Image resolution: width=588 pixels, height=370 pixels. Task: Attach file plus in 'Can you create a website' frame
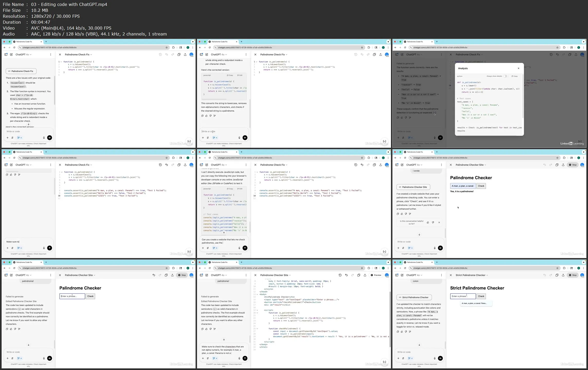pyautogui.click(x=203, y=248)
